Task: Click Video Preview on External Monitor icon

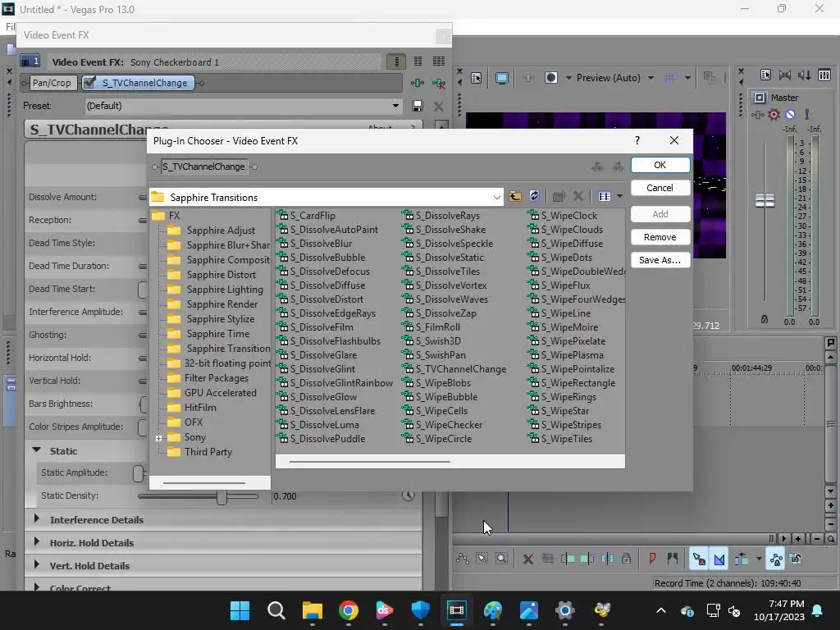Action: pos(501,78)
